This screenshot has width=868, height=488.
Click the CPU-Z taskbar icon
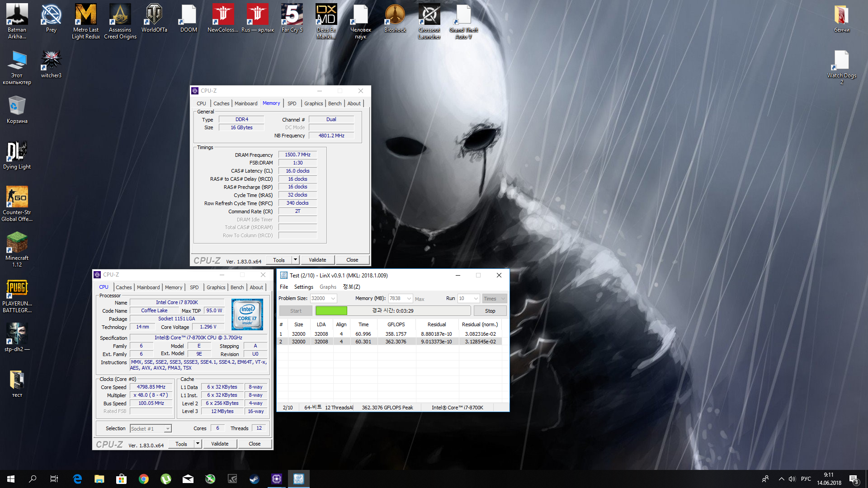(276, 479)
